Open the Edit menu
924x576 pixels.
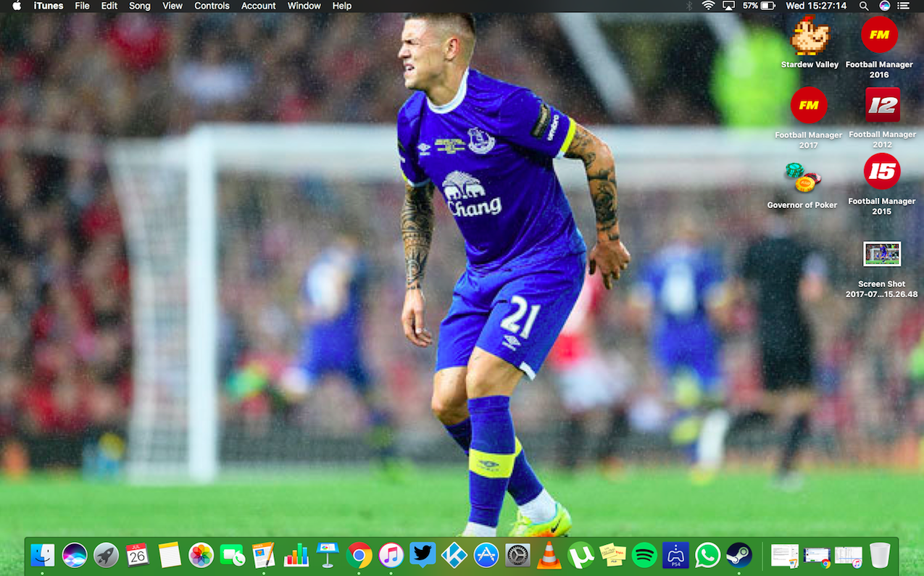109,6
